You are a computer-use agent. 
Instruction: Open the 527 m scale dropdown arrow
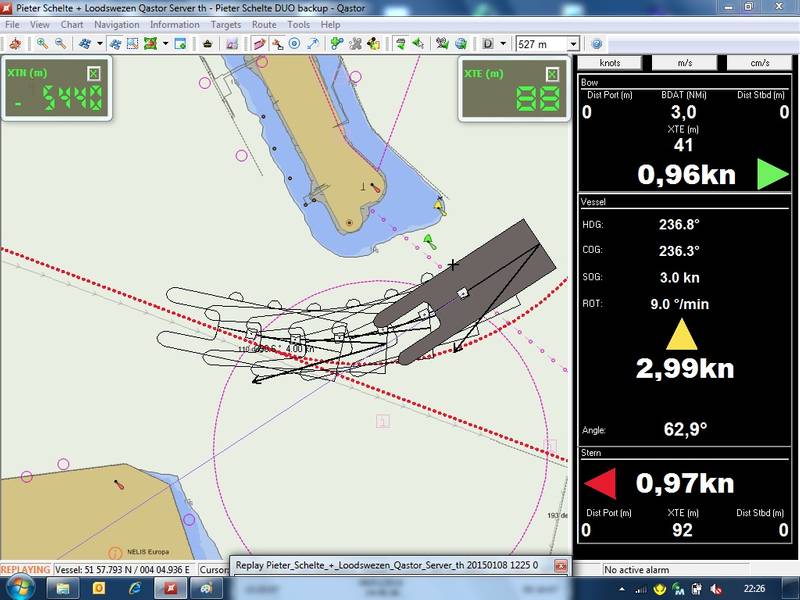[x=573, y=44]
